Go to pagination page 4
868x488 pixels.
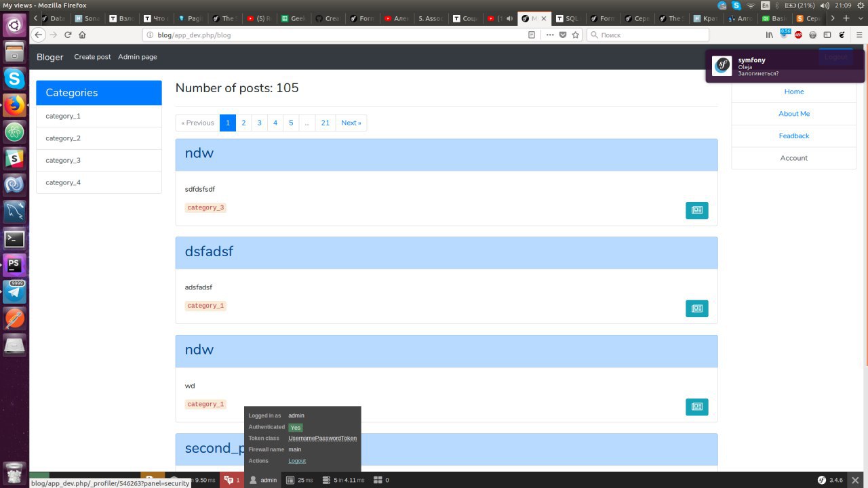(x=275, y=123)
